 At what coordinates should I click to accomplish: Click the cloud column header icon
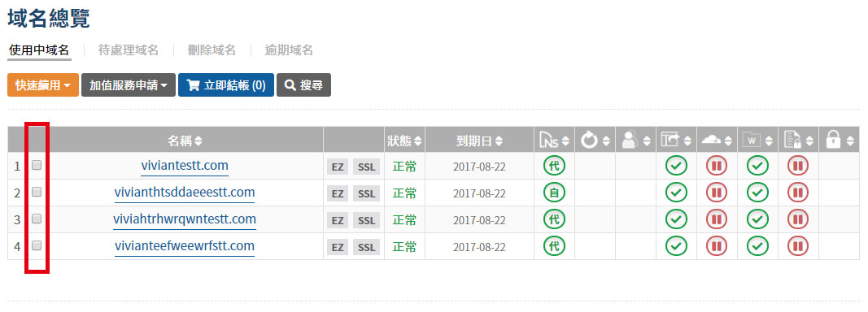point(711,141)
